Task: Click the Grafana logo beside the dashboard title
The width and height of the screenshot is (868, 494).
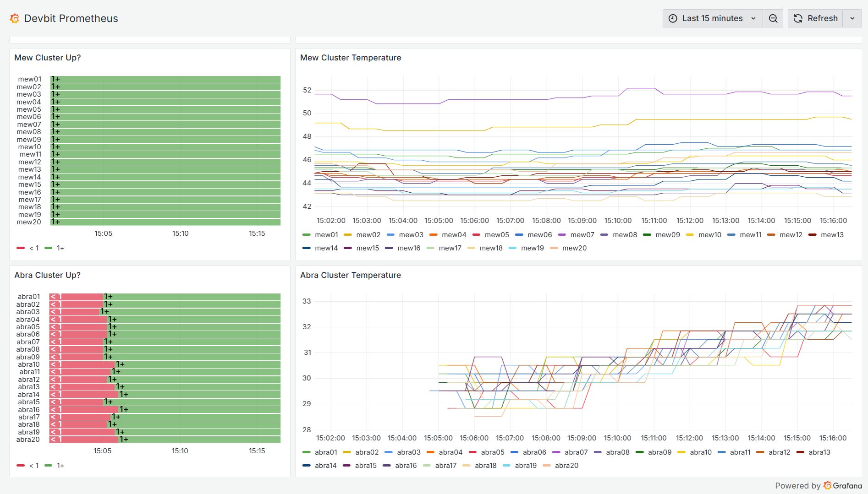Action: click(15, 18)
